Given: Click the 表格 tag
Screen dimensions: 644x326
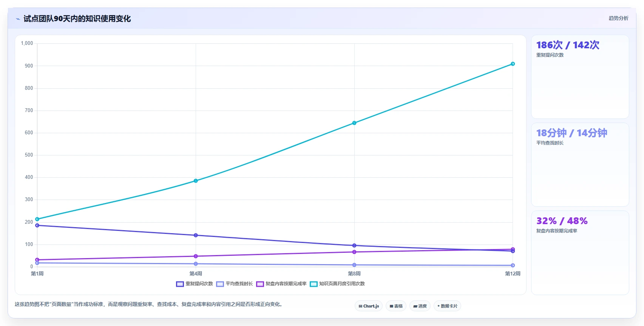Looking at the screenshot, I should (x=396, y=306).
